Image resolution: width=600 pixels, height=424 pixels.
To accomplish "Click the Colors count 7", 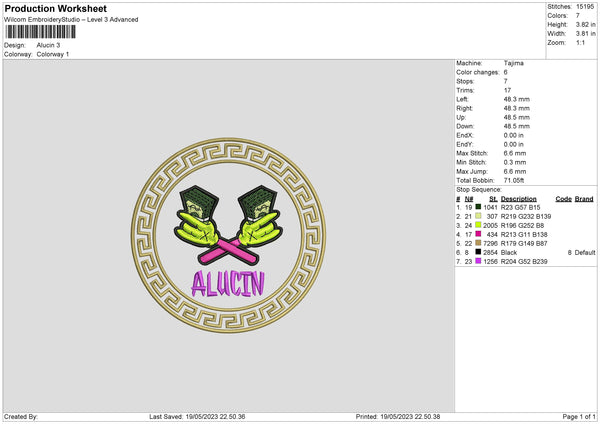I will [x=578, y=16].
